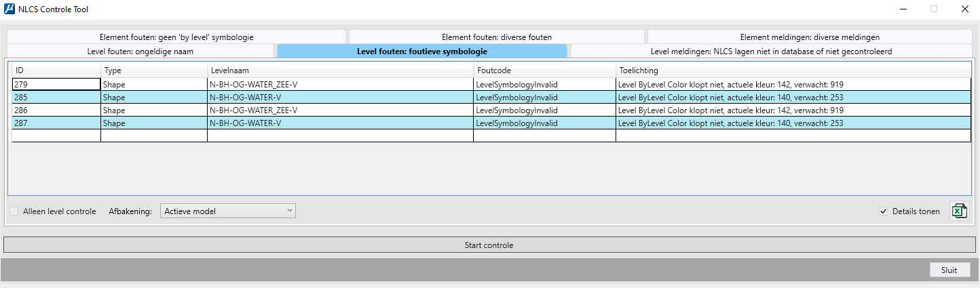The width and height of the screenshot is (980, 288).
Task: Select N-BH-OG-WATER_ZEE-V in row 279
Action: 340,84
